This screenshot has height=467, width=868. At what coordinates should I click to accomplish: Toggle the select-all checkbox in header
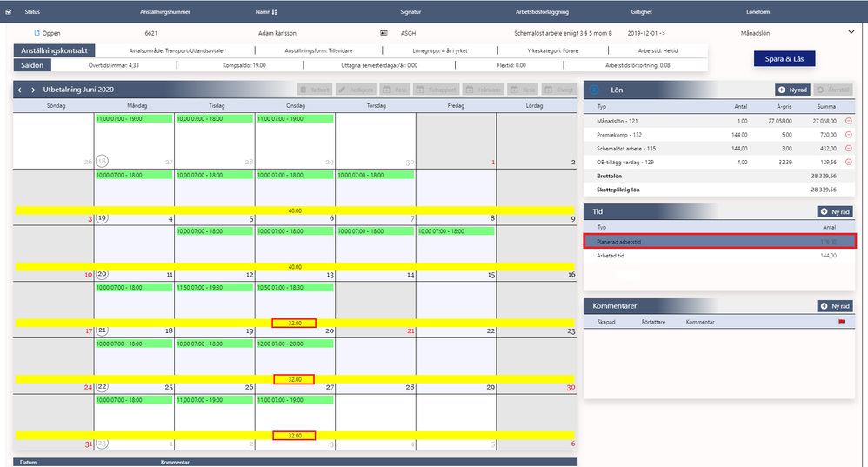pyautogui.click(x=9, y=11)
